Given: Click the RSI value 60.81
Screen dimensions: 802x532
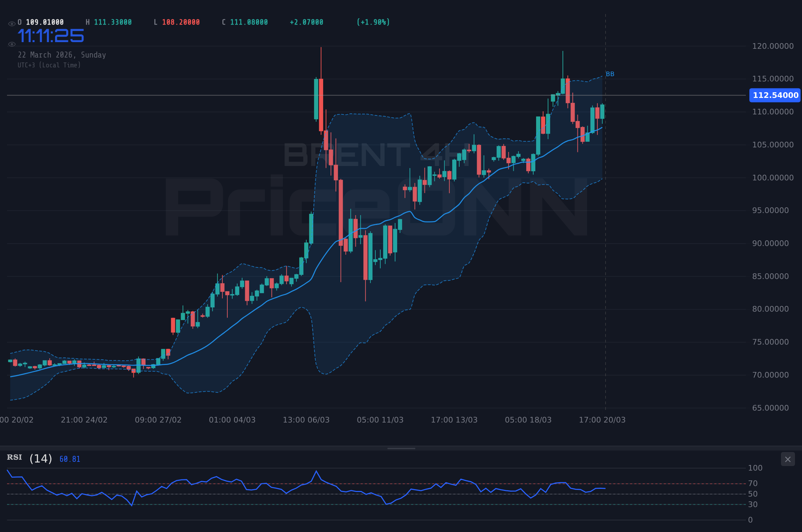Looking at the screenshot, I should 69,459.
